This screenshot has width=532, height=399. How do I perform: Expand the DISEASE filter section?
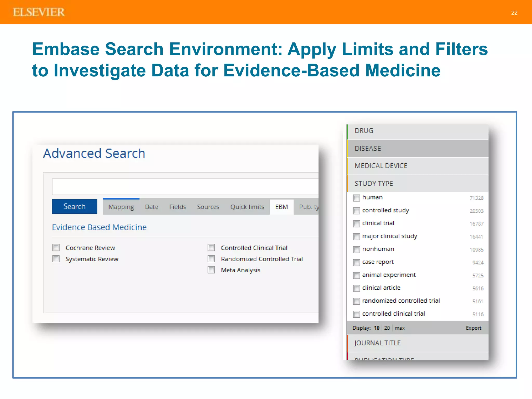pyautogui.click(x=418, y=149)
